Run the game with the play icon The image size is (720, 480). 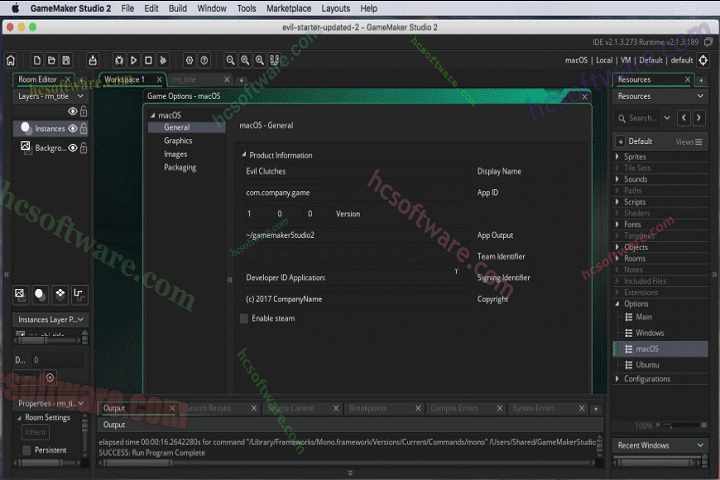coord(134,60)
